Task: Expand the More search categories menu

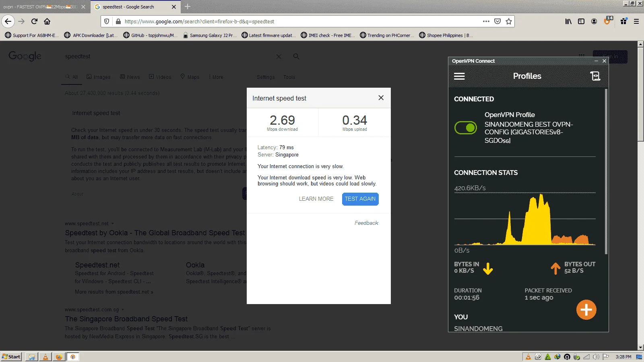Action: 216,77
